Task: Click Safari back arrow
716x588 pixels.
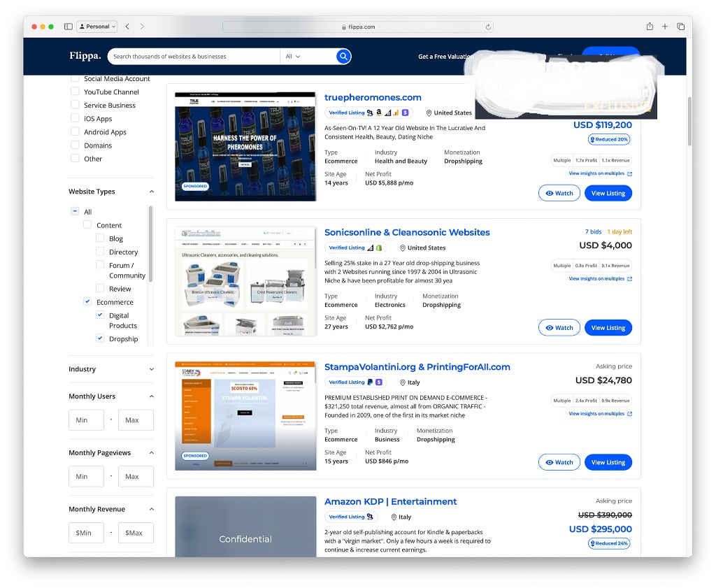Action: click(127, 27)
